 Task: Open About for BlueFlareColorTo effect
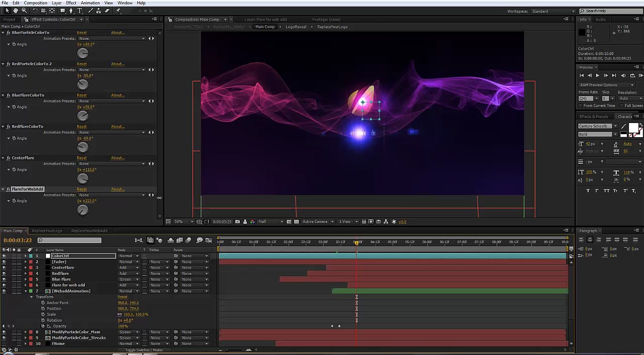click(118, 95)
